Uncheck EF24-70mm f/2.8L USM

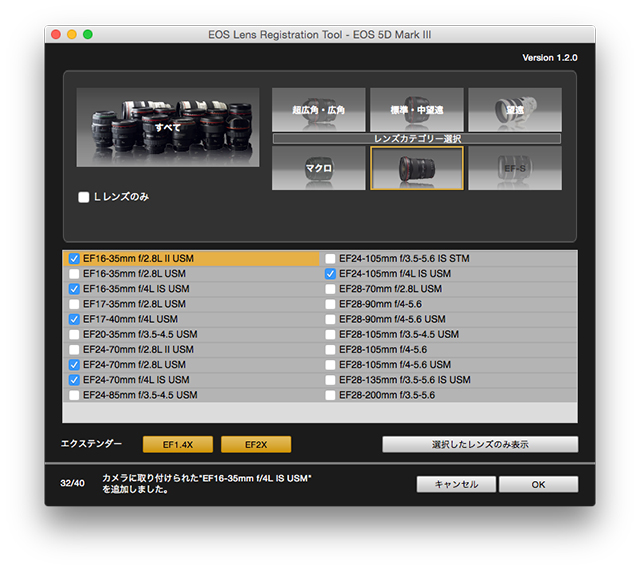[x=74, y=365]
